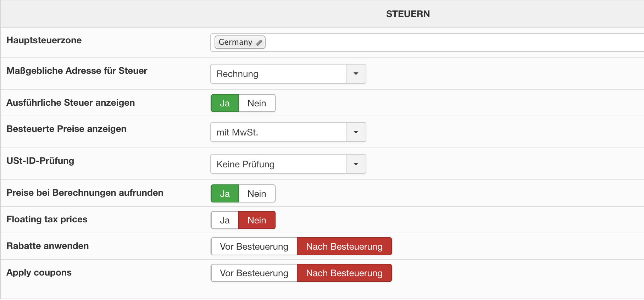Screen dimensions: 644x300
Task: Choose Nein for Preise bei Berechnungen aufrunden
Action: click(257, 194)
